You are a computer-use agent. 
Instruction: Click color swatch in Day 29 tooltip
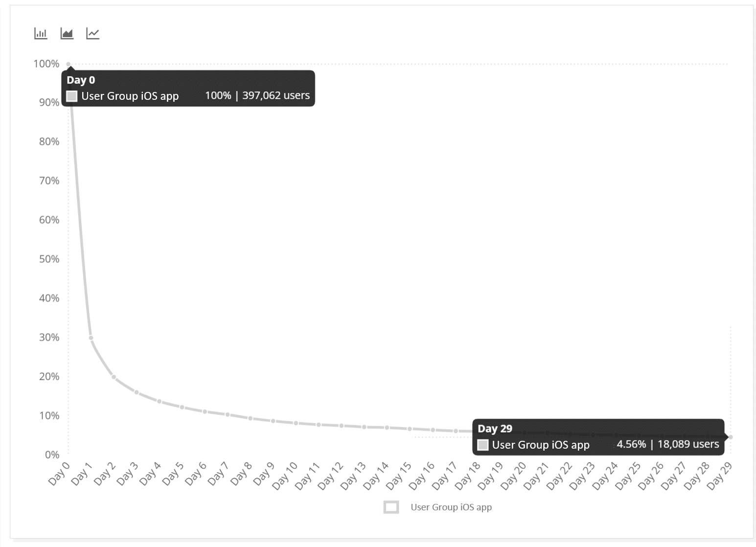point(483,445)
